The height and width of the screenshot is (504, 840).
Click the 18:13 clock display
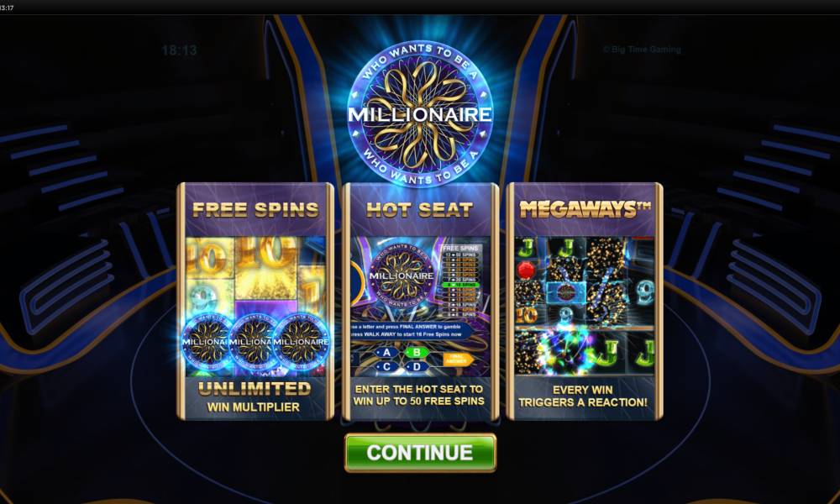[180, 50]
